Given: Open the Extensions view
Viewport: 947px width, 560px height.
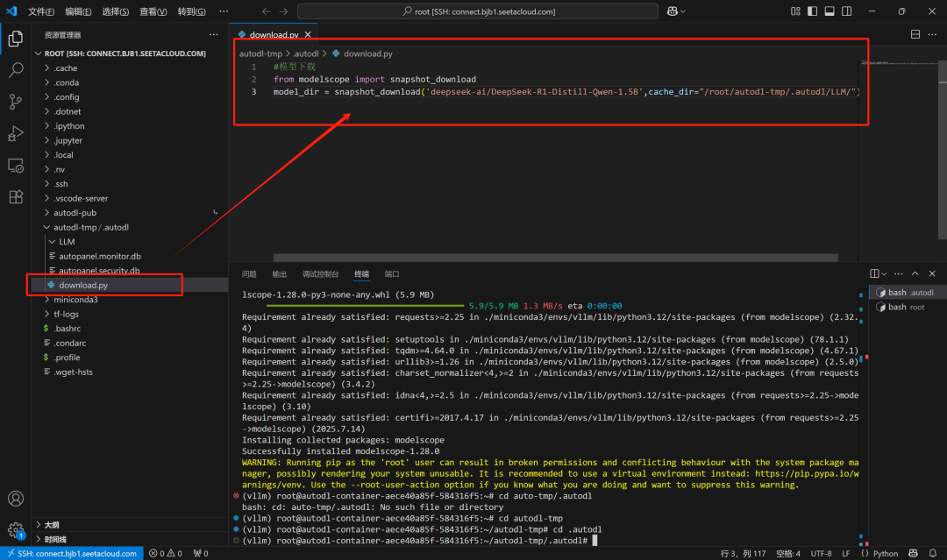Looking at the screenshot, I should [x=16, y=196].
